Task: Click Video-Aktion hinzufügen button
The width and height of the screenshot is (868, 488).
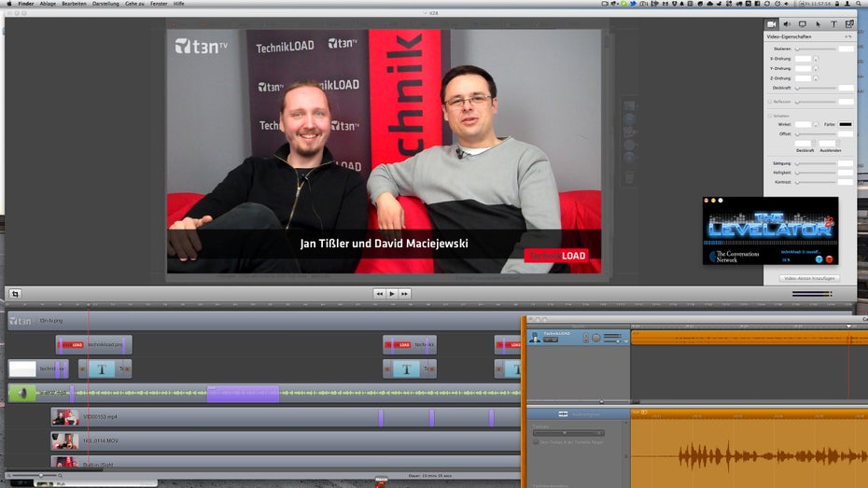Action: pyautogui.click(x=809, y=278)
